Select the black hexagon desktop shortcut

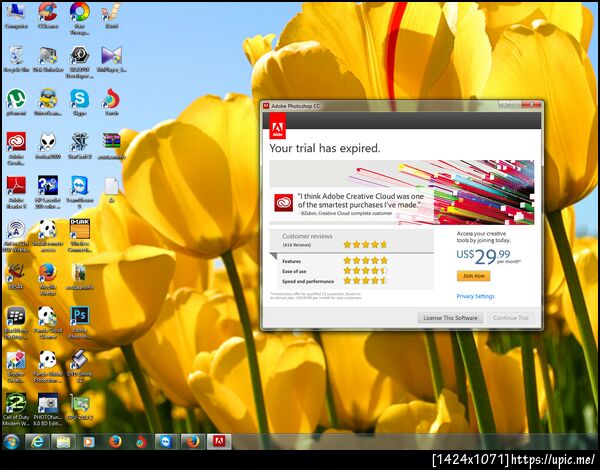(x=80, y=62)
